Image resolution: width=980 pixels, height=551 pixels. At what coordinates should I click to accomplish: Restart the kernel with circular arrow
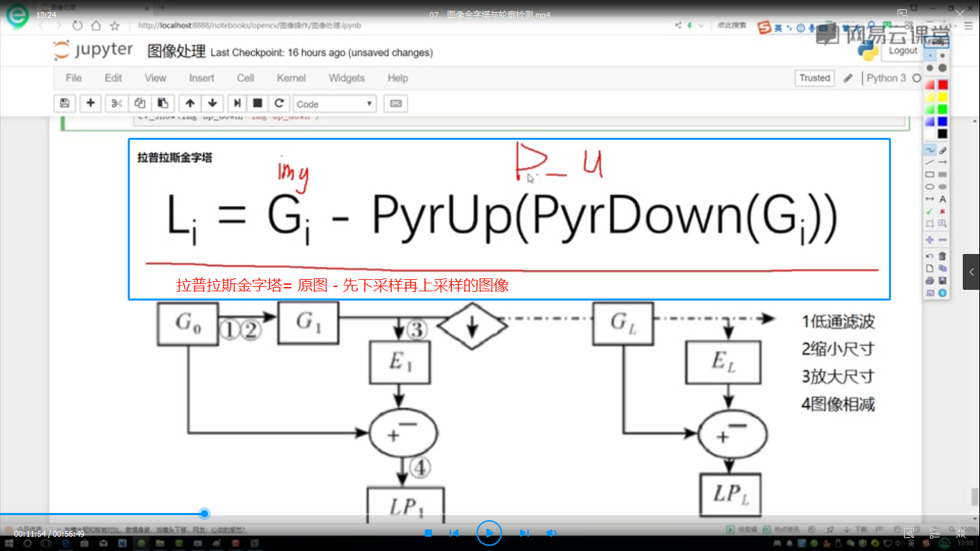(279, 103)
